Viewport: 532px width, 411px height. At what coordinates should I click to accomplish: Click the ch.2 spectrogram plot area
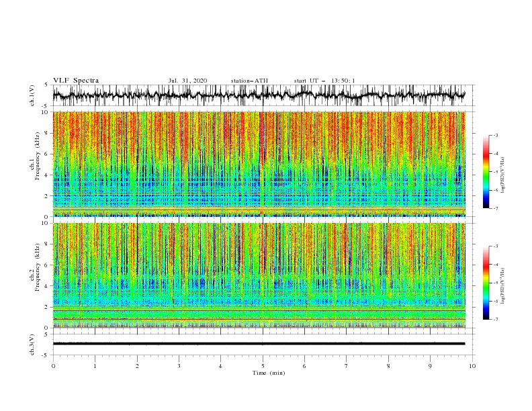coord(259,275)
